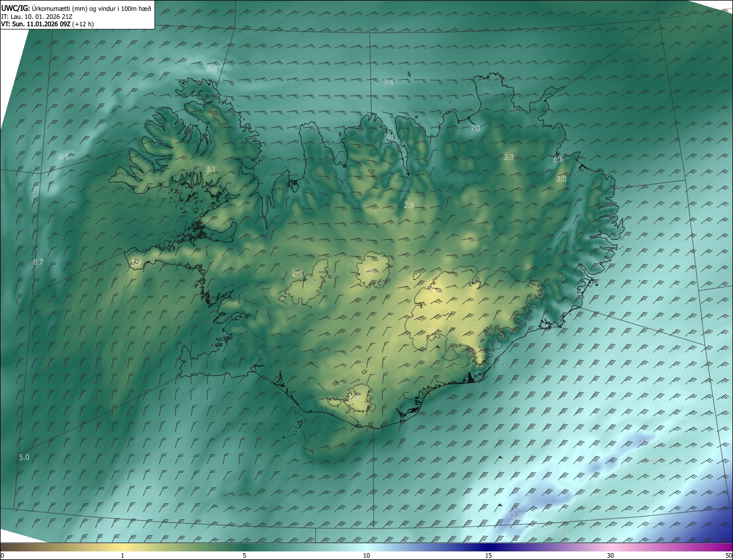Click the initial time line 'IT: Lau. 10. 01. 2026 21Z'
Image resolution: width=733 pixels, height=560 pixels.
[37, 17]
